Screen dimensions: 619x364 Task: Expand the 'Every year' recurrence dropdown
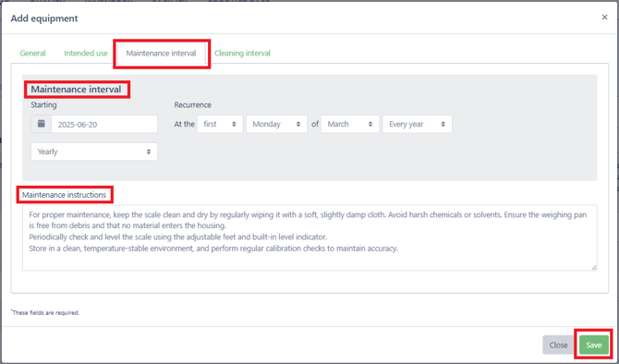[x=417, y=124]
